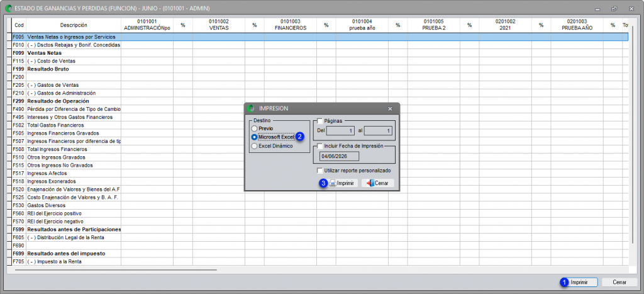The width and height of the screenshot is (644, 294).
Task: Select the Microsoft Excel radio option
Action: click(255, 137)
